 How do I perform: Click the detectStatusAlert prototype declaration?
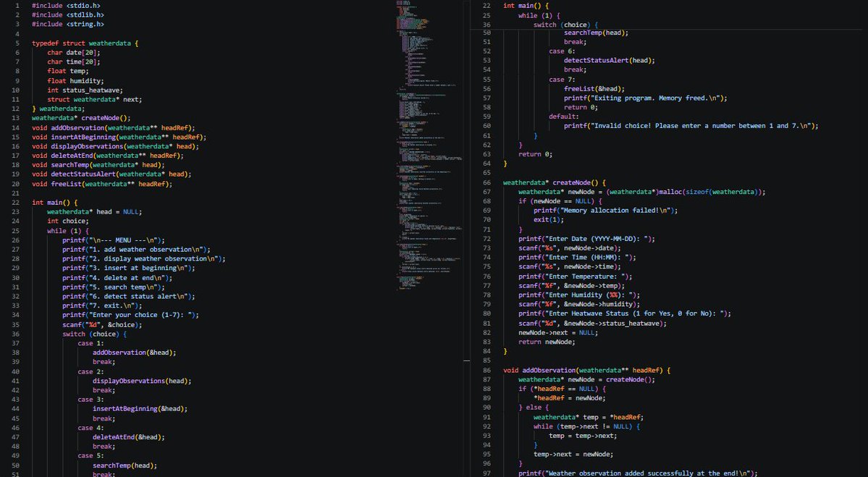pyautogui.click(x=111, y=174)
